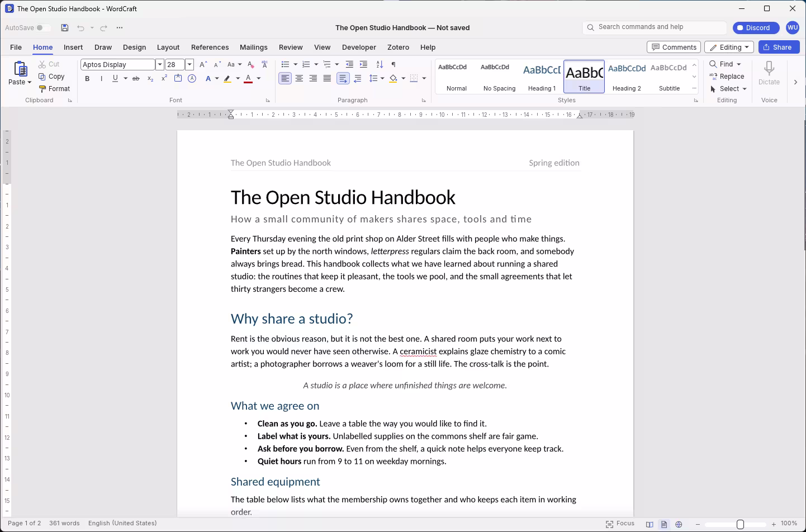This screenshot has height=532, width=806.
Task: Click the Discord button
Action: [756, 28]
